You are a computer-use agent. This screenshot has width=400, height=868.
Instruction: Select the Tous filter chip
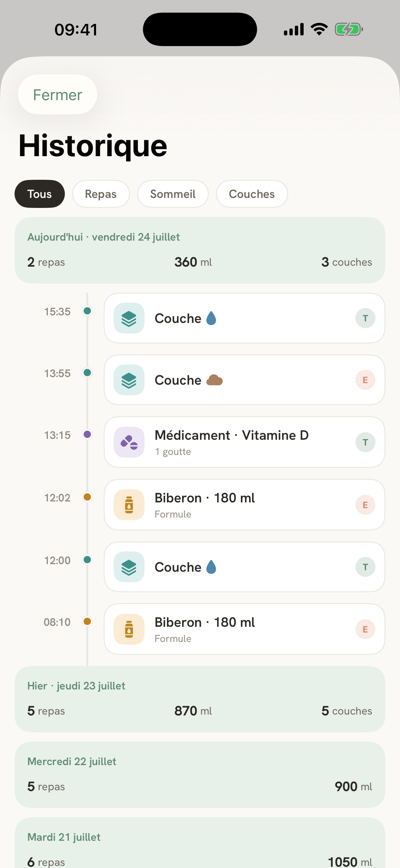click(39, 194)
